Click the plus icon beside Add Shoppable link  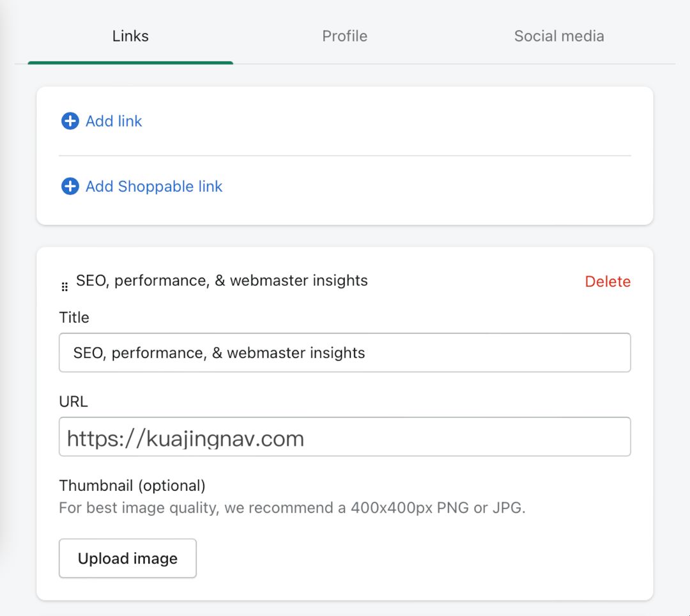(x=70, y=186)
